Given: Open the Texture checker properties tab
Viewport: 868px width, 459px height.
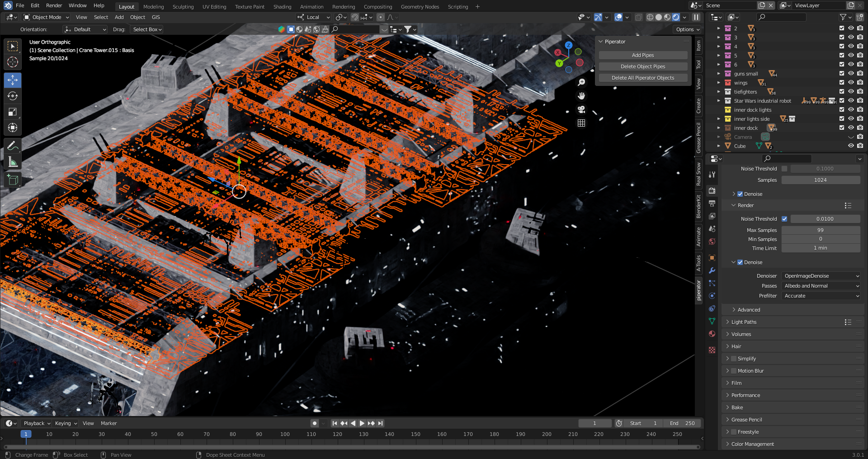Looking at the screenshot, I should (712, 350).
